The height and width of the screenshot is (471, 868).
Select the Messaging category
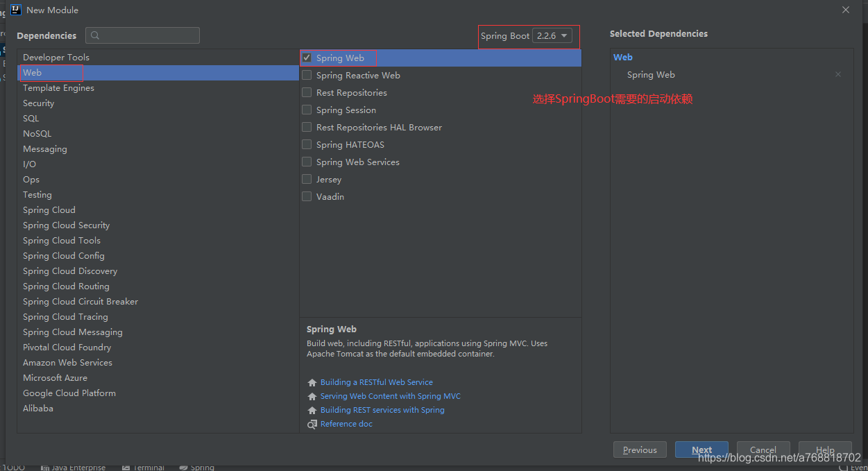pyautogui.click(x=158, y=149)
